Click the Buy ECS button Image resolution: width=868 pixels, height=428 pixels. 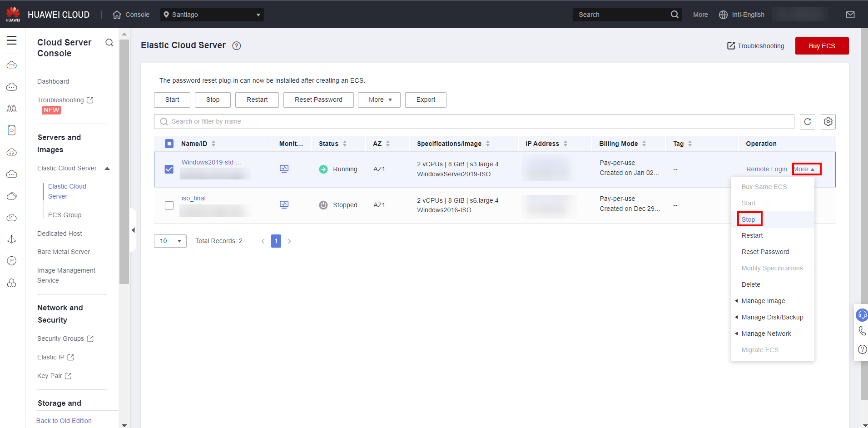tap(822, 46)
